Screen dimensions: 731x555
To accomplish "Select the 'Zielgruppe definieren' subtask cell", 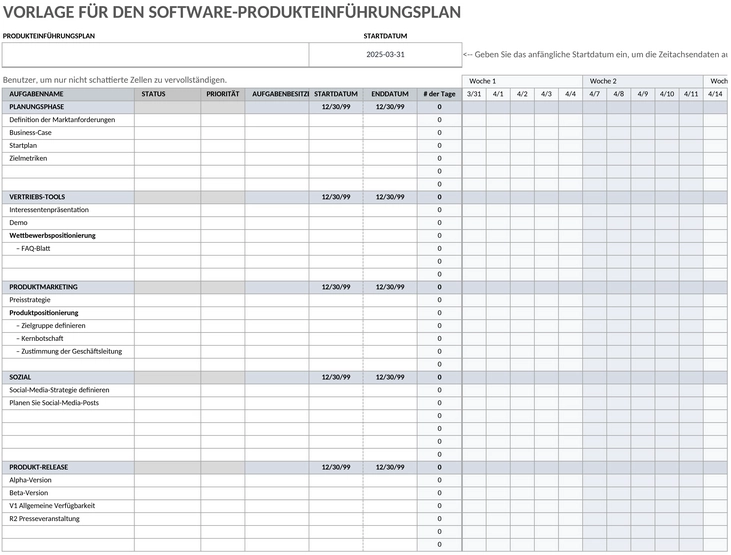I will pos(69,326).
